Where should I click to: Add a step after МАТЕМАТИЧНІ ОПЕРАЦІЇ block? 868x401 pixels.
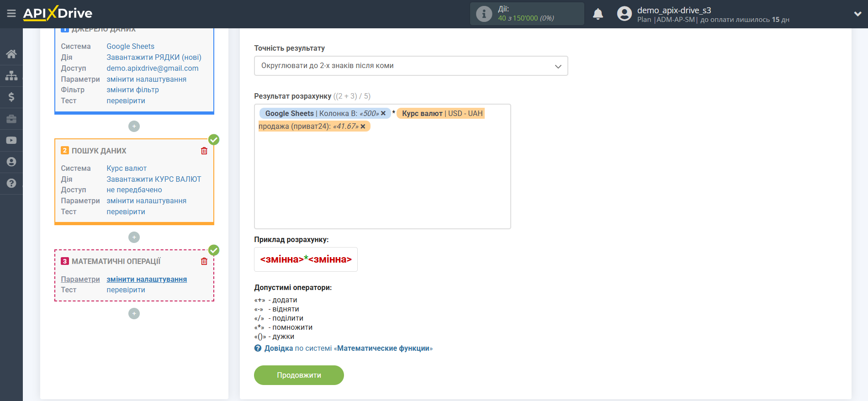tap(134, 314)
